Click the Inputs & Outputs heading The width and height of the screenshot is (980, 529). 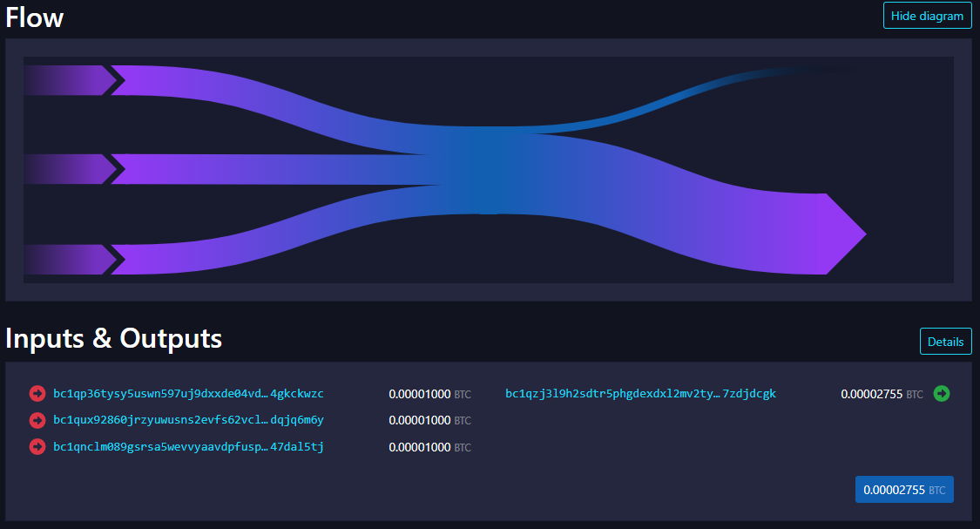pyautogui.click(x=114, y=338)
